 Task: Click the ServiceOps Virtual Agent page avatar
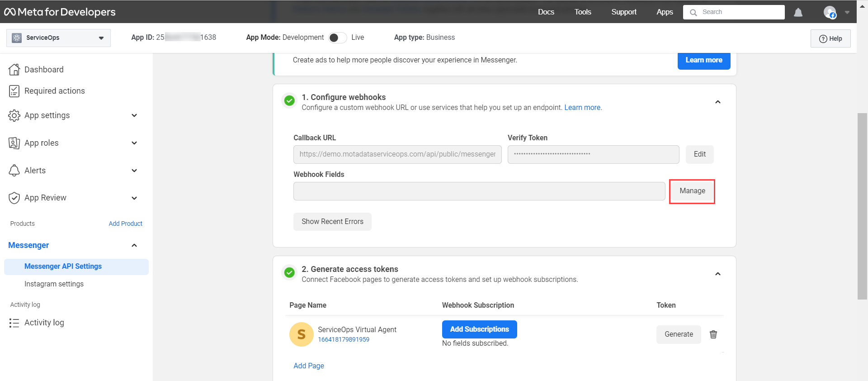pyautogui.click(x=302, y=334)
